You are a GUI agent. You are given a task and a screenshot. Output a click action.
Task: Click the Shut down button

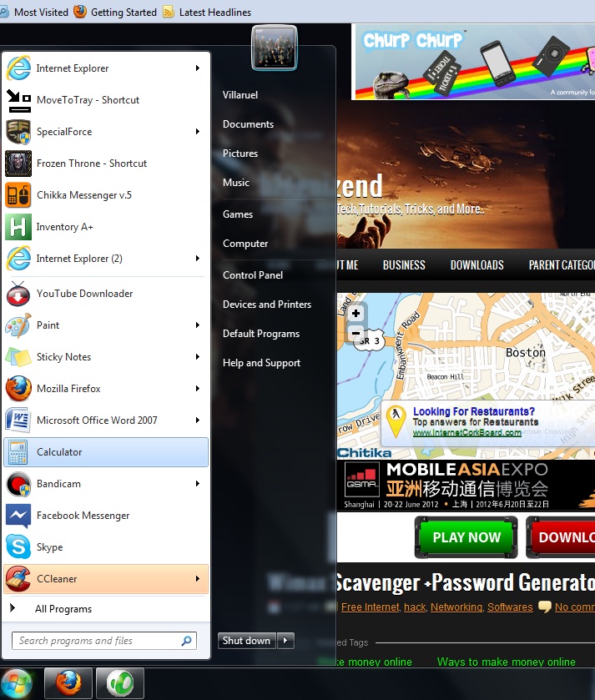tap(247, 641)
